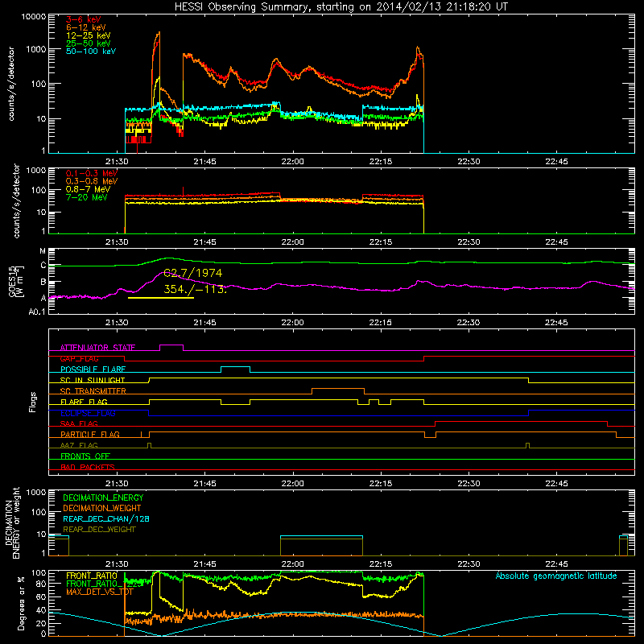Click the M class tick label on GOES axis

pos(43,251)
